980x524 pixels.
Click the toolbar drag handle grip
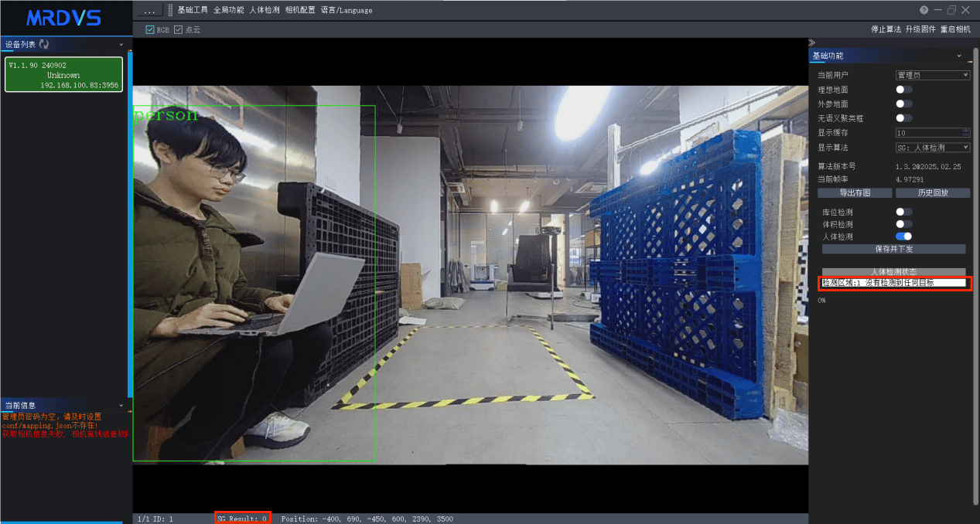pos(170,10)
